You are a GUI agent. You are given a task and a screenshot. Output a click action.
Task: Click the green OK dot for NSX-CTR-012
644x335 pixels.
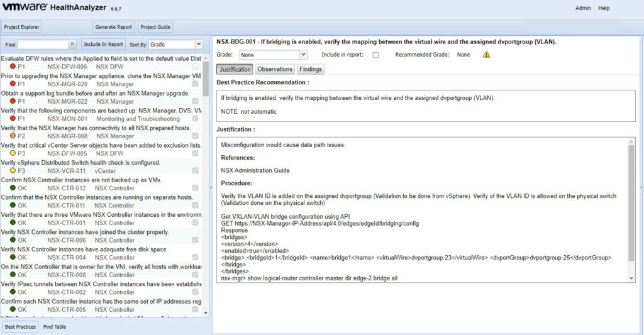click(x=13, y=188)
